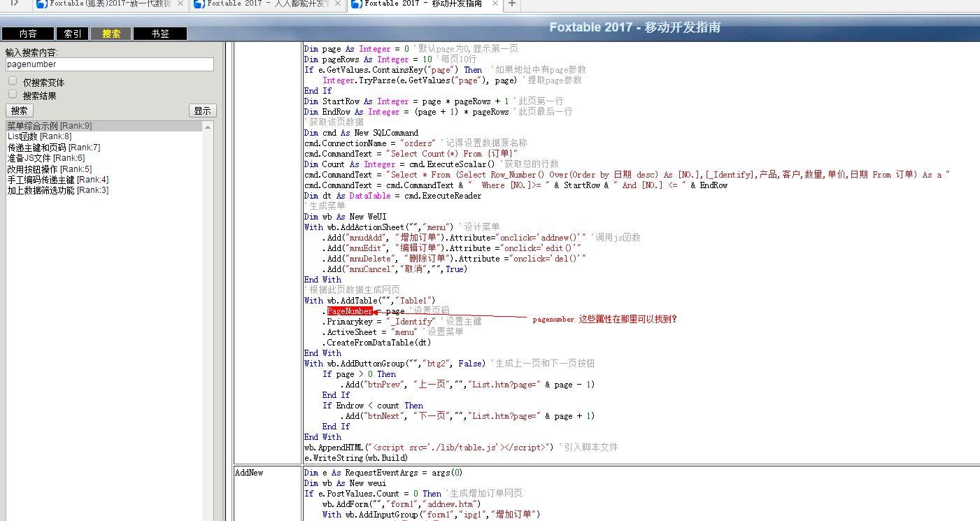Click the 'btnPrev' Add code line
Screen dimensions: 980x521
tap(467, 385)
